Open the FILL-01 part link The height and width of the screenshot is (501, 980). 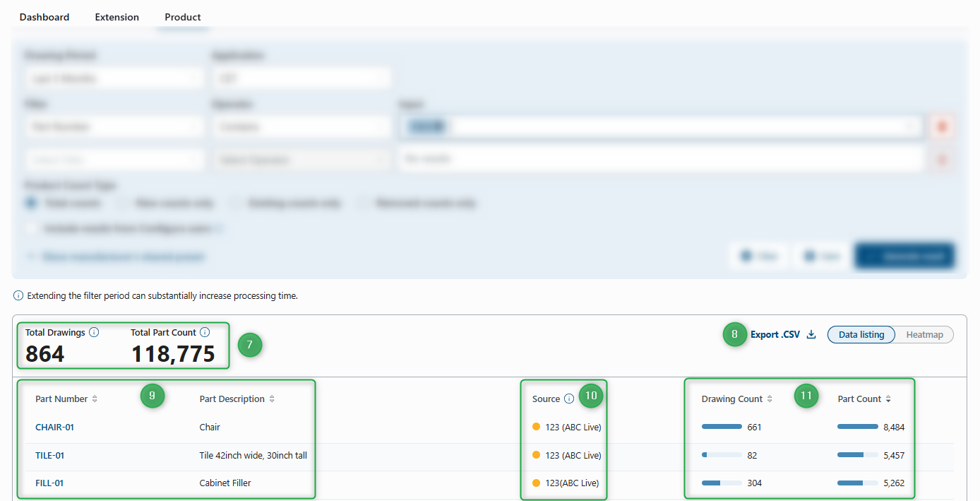(x=49, y=483)
